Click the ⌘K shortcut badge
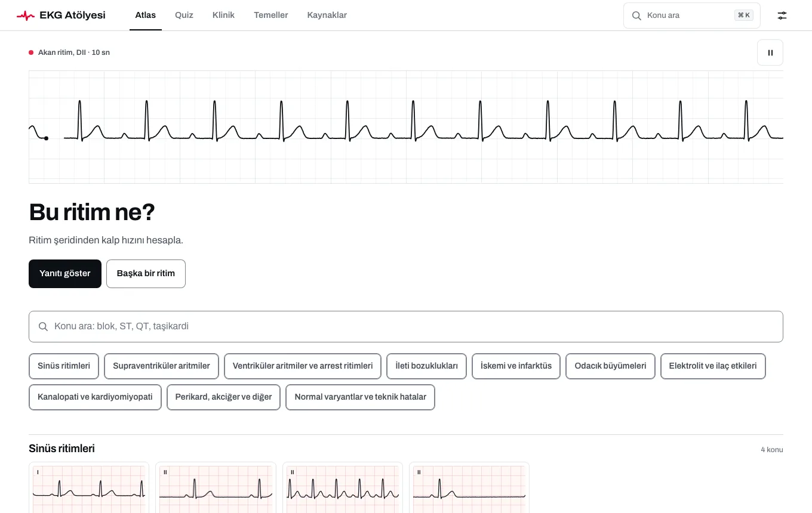Image resolution: width=812 pixels, height=513 pixels. tap(744, 16)
